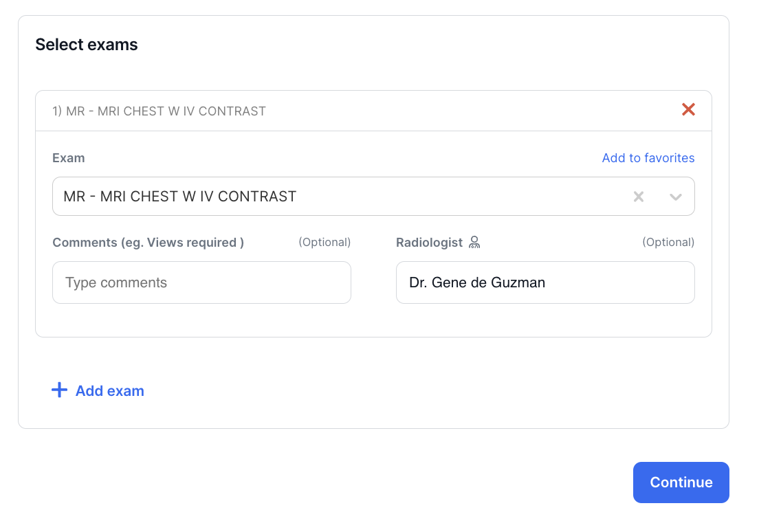
Task: Click the Select exams heading
Action: click(x=87, y=45)
